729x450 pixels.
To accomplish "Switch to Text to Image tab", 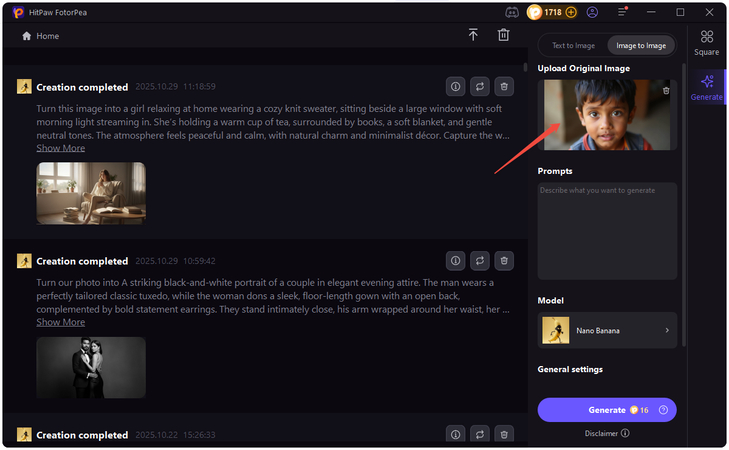I will [573, 46].
